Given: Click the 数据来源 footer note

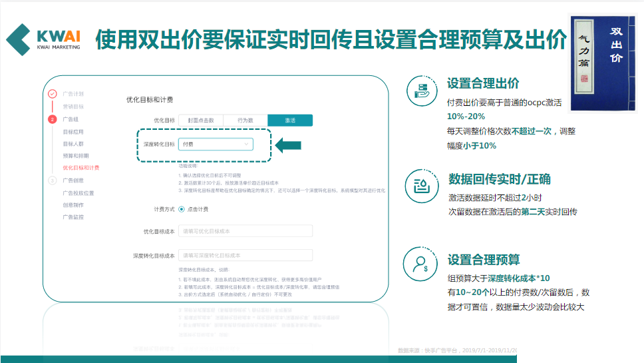Looking at the screenshot, I should click(458, 350).
